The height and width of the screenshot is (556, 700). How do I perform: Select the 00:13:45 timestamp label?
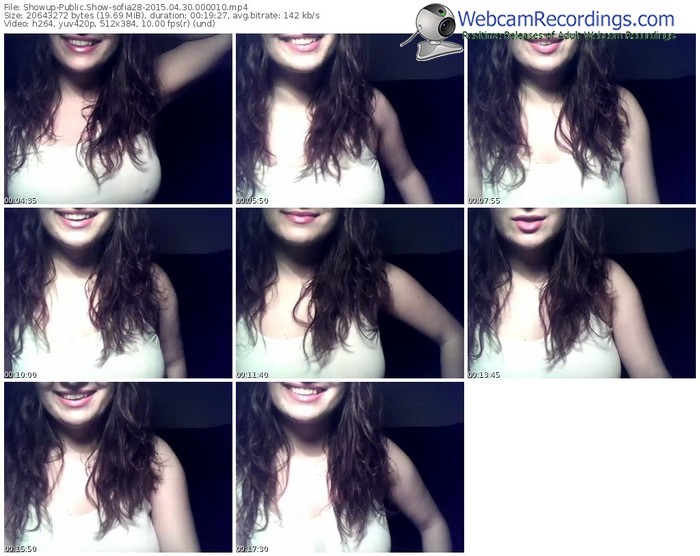click(484, 375)
